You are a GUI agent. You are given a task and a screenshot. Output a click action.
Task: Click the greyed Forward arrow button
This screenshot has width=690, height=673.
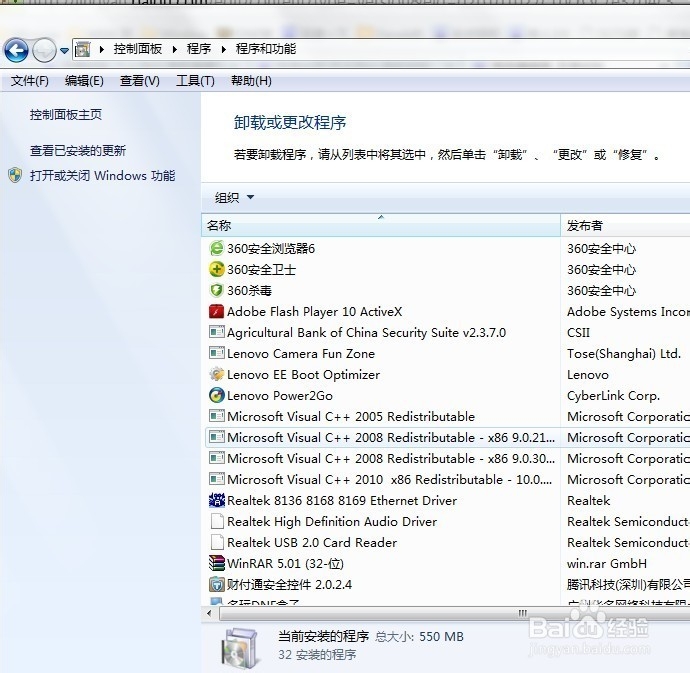tap(44, 50)
